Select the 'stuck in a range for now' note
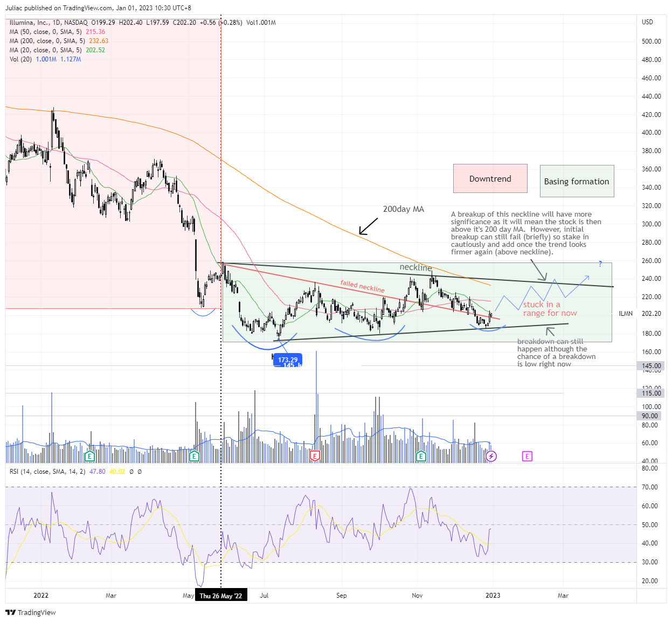 (x=550, y=309)
